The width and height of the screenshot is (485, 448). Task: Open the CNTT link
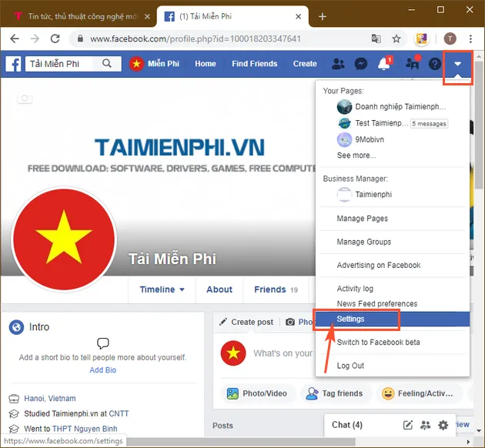[x=119, y=413]
